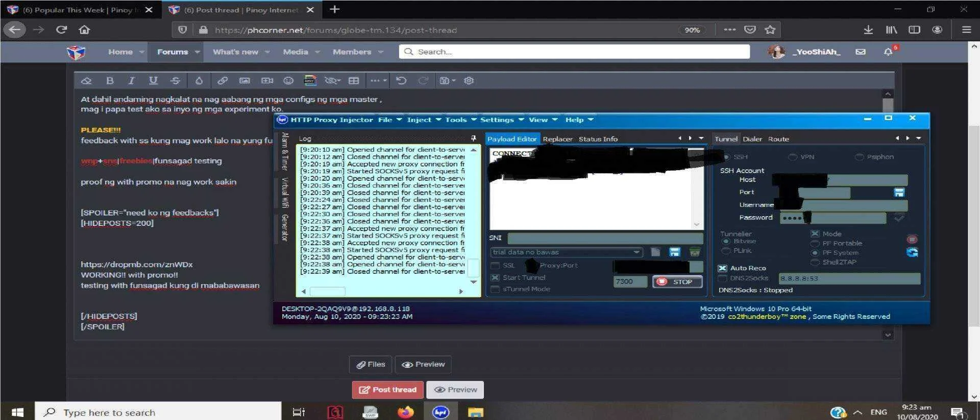Open the Firefox downloads arrow icon

click(x=868, y=30)
